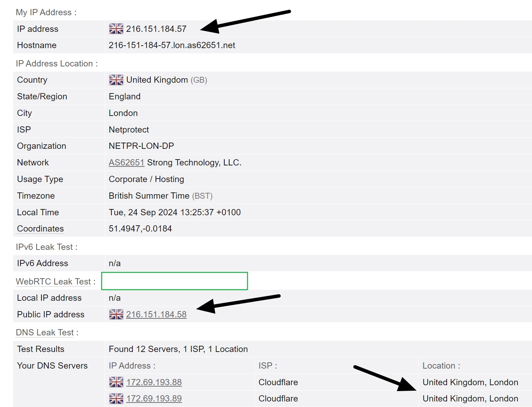Open DNS server link 172.69.193.88
532x407 pixels.
(154, 382)
